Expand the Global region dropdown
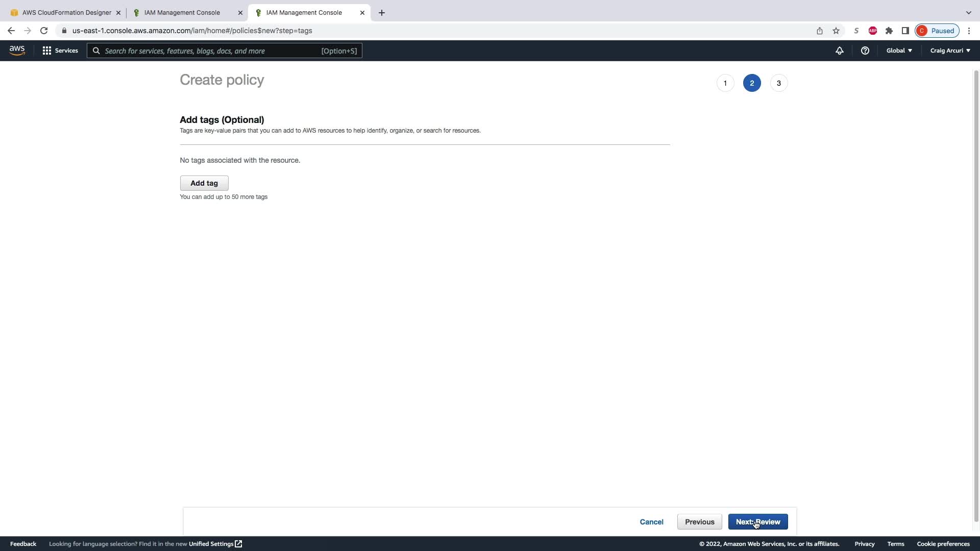This screenshot has width=980, height=551. pyautogui.click(x=899, y=51)
